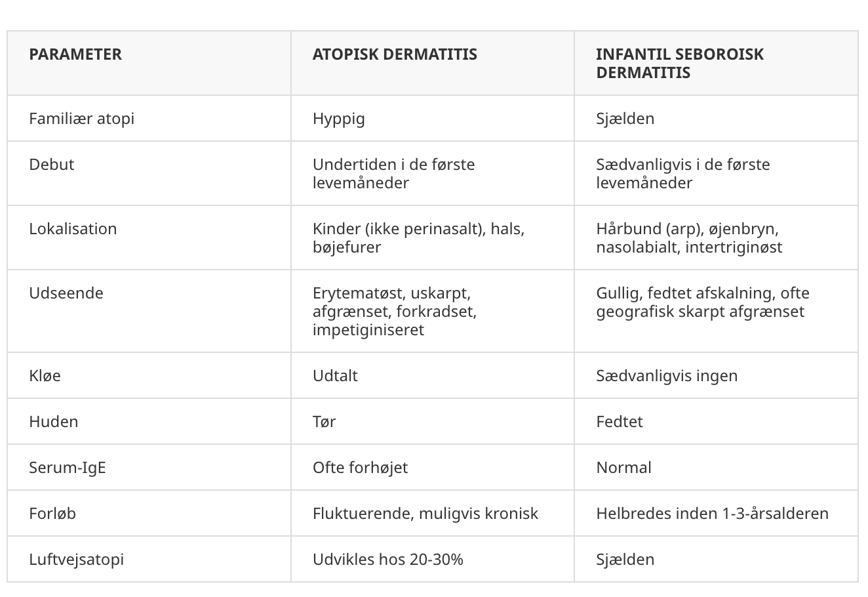The width and height of the screenshot is (868, 597).
Task: Select the 'Sædvanligvis ingen' cell
Action: pos(667,375)
